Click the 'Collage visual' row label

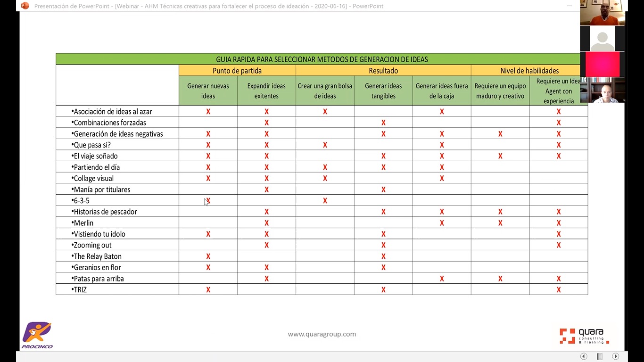[92, 179]
